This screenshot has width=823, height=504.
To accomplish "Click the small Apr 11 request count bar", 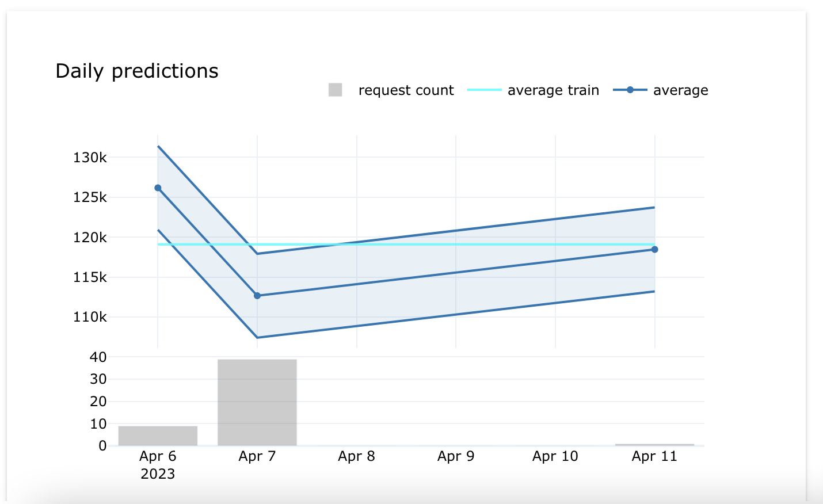I will (x=655, y=445).
